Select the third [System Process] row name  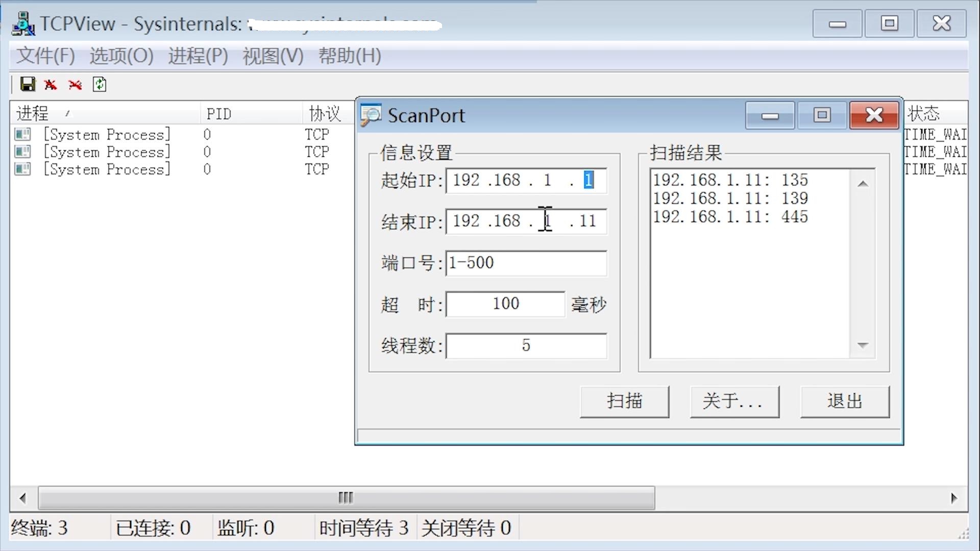[107, 169]
